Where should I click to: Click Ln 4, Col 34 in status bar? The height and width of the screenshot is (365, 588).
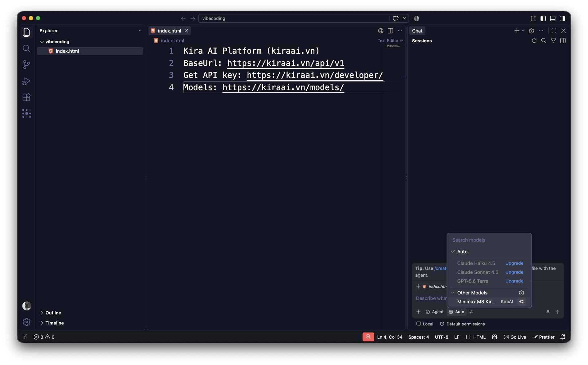pos(390,337)
